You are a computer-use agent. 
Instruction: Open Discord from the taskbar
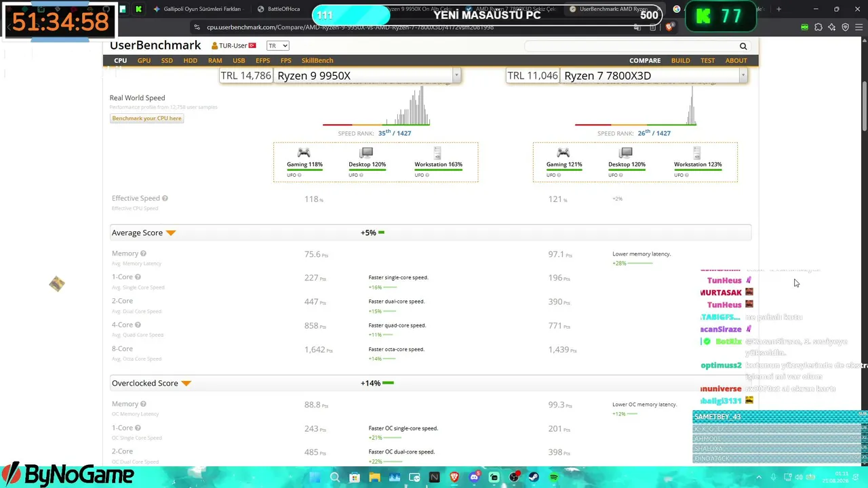click(x=474, y=477)
